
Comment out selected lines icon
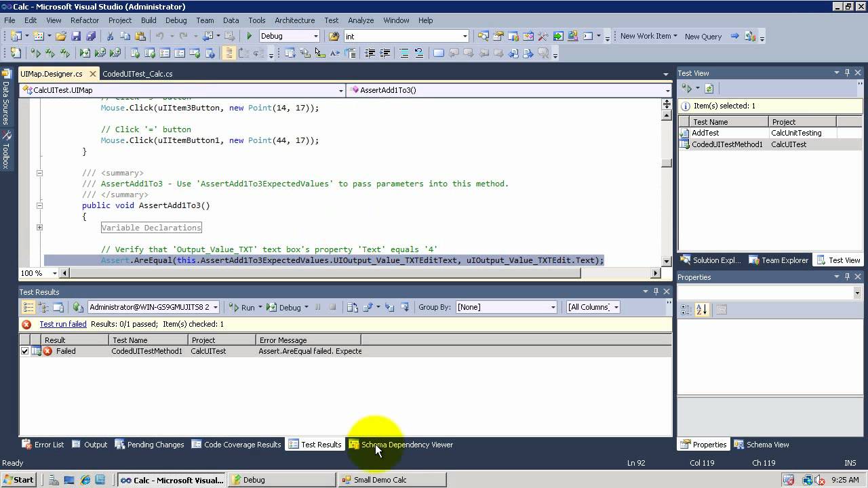tap(404, 53)
